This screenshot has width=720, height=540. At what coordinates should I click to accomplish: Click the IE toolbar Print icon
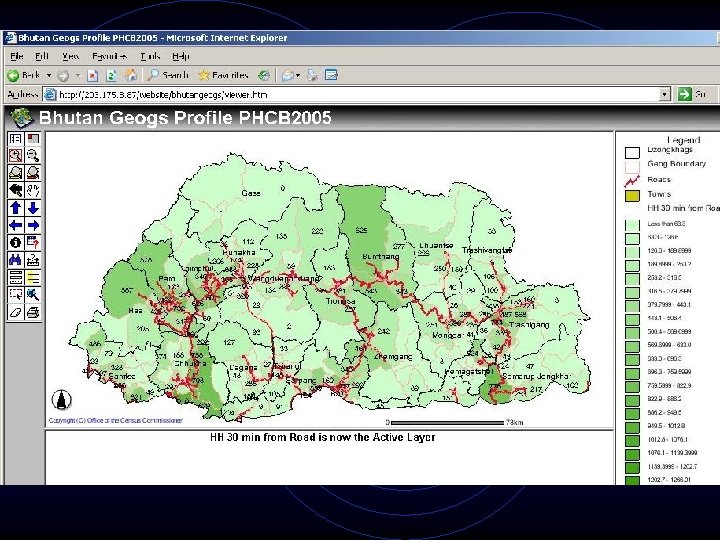(x=313, y=75)
